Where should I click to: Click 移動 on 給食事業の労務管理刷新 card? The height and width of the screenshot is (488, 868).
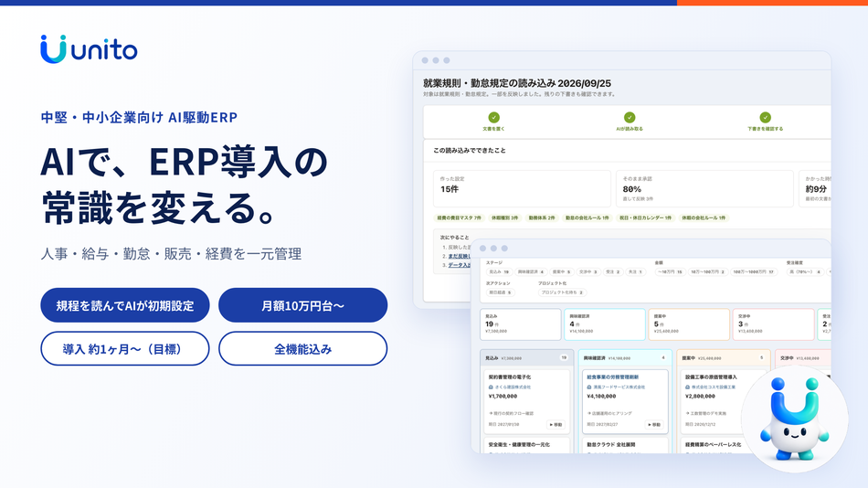[654, 424]
